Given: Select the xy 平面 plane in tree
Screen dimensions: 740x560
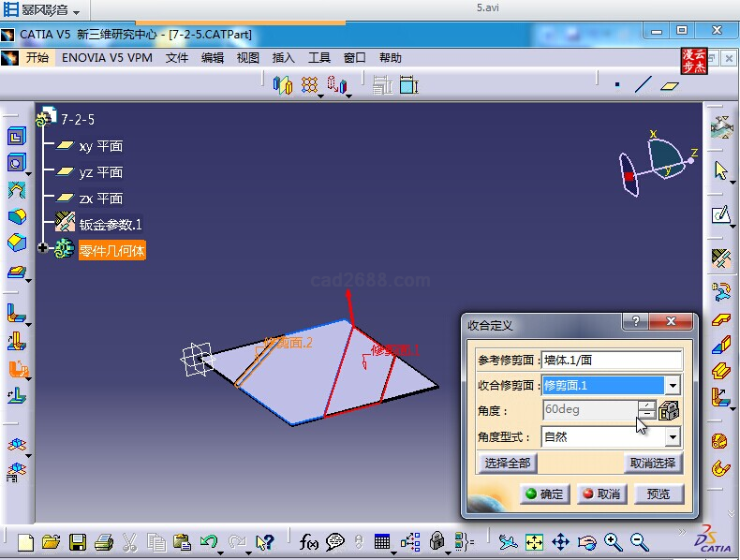Looking at the screenshot, I should 100,146.
